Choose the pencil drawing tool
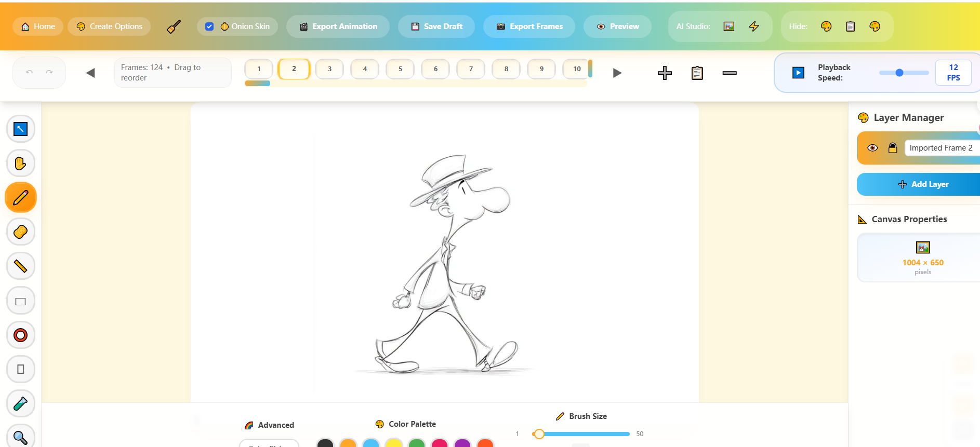 tap(21, 197)
